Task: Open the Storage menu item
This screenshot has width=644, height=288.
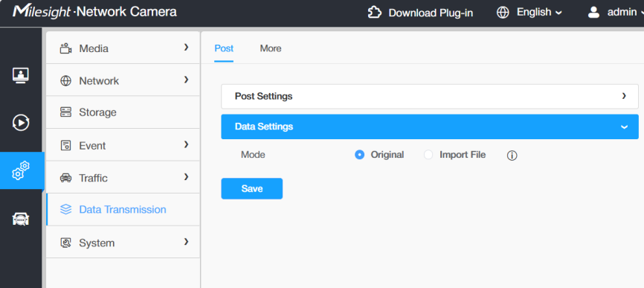Action: click(123, 112)
